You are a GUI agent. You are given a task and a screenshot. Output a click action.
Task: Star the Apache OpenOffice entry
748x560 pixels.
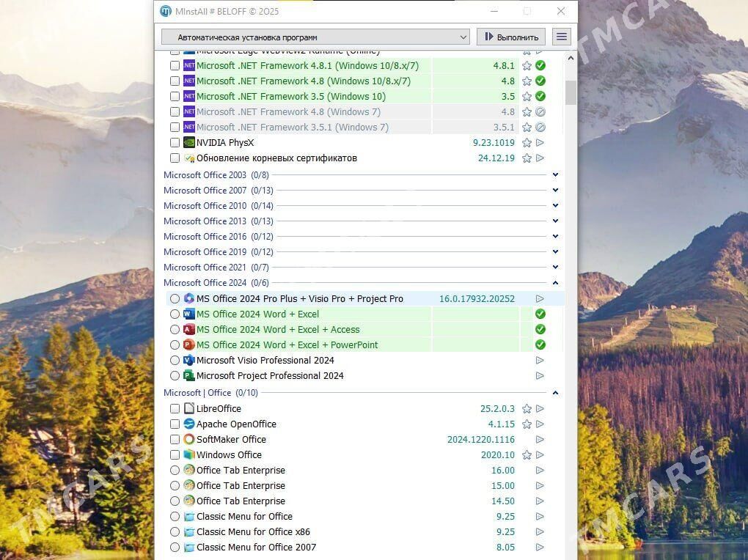(x=527, y=424)
